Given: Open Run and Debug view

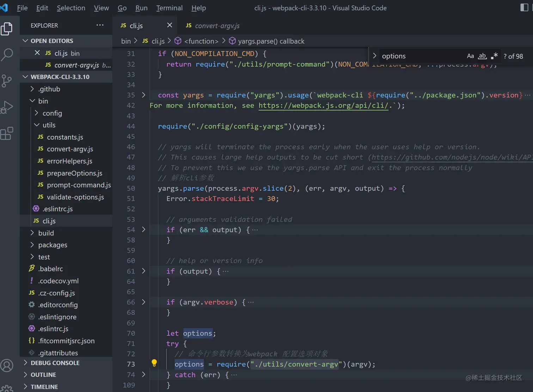Looking at the screenshot, I should (x=7, y=107).
